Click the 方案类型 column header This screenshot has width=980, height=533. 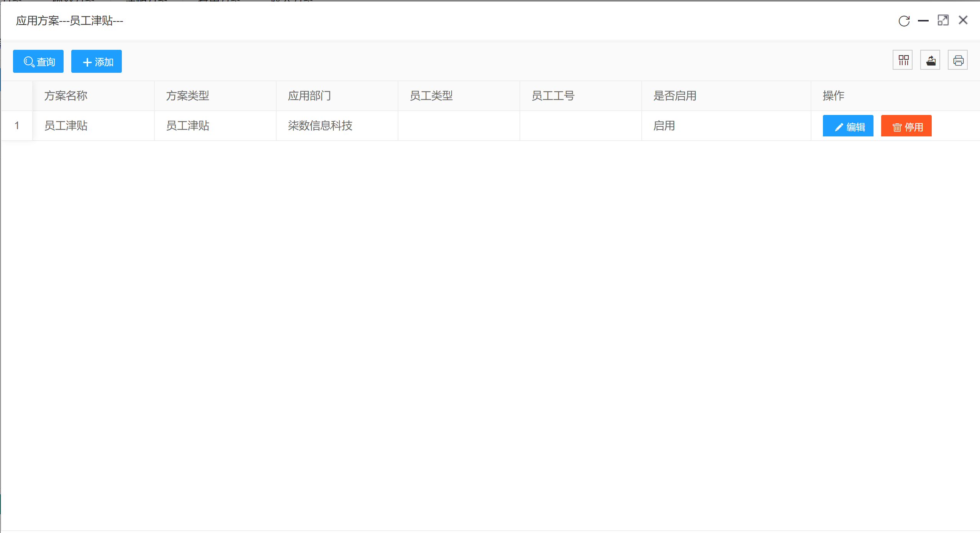[x=188, y=96]
